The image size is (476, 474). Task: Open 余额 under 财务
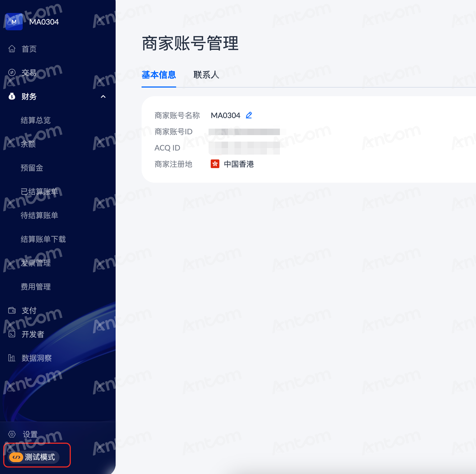pos(28,144)
